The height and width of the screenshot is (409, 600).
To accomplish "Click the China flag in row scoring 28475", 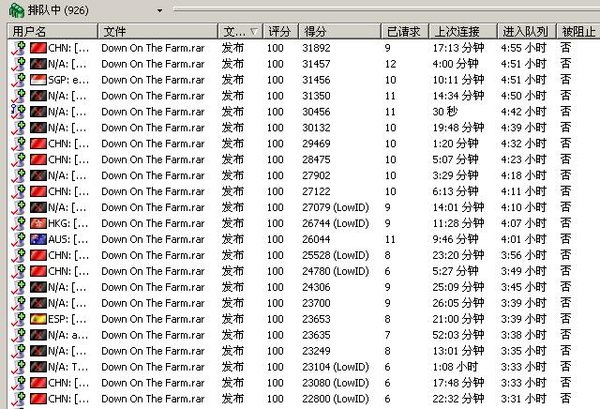I will pyautogui.click(x=38, y=160).
